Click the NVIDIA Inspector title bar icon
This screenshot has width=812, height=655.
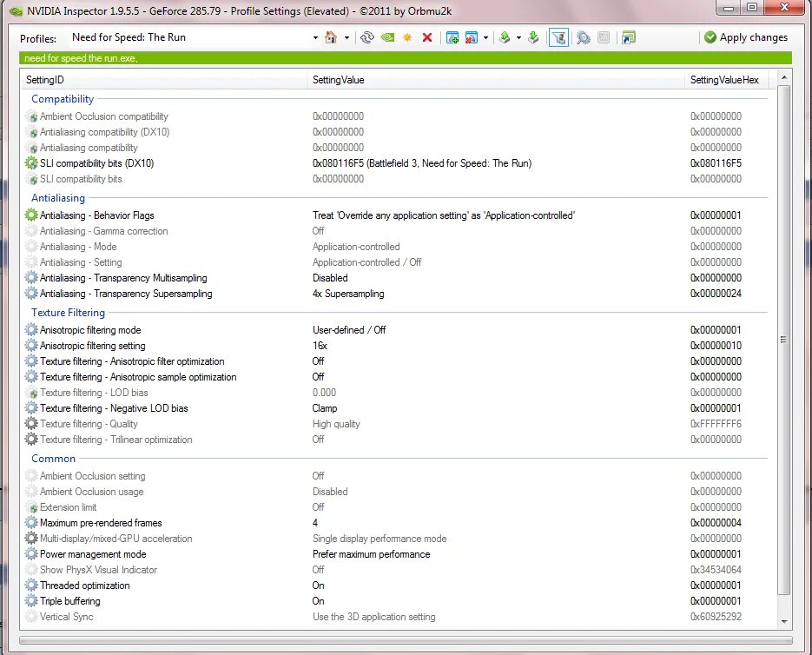point(16,10)
